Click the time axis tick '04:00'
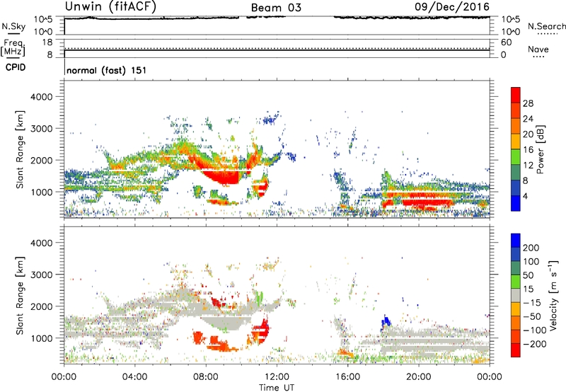This screenshot has height=392, width=566. (x=134, y=377)
